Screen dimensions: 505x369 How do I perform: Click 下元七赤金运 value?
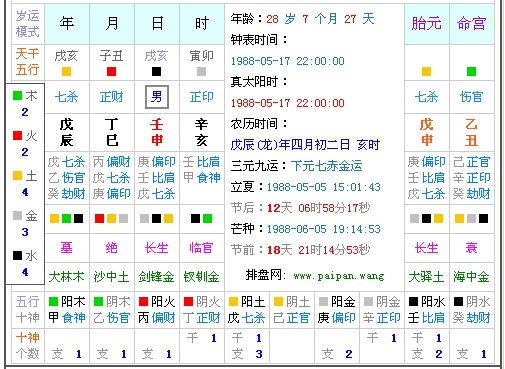326,166
